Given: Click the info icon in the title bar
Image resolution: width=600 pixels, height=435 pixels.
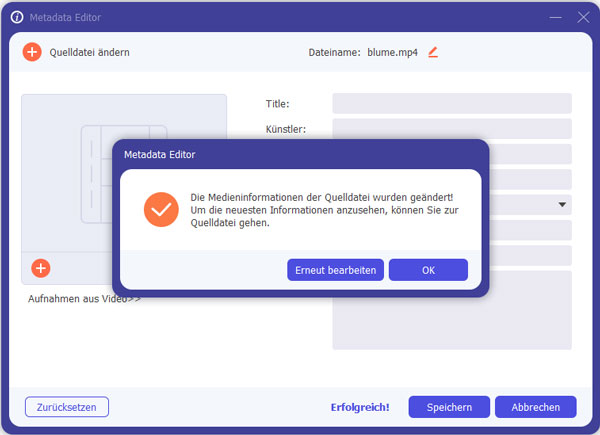Looking at the screenshot, I should pyautogui.click(x=16, y=17).
